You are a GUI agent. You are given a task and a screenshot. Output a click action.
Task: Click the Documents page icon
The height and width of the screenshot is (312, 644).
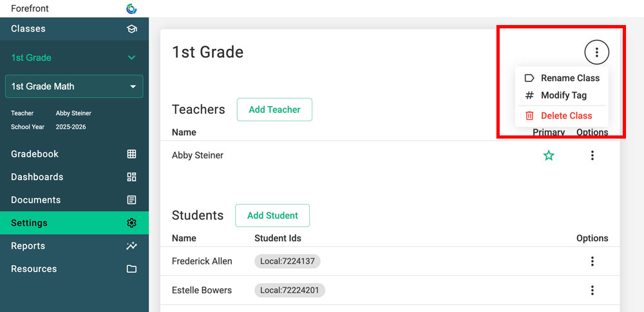(131, 200)
